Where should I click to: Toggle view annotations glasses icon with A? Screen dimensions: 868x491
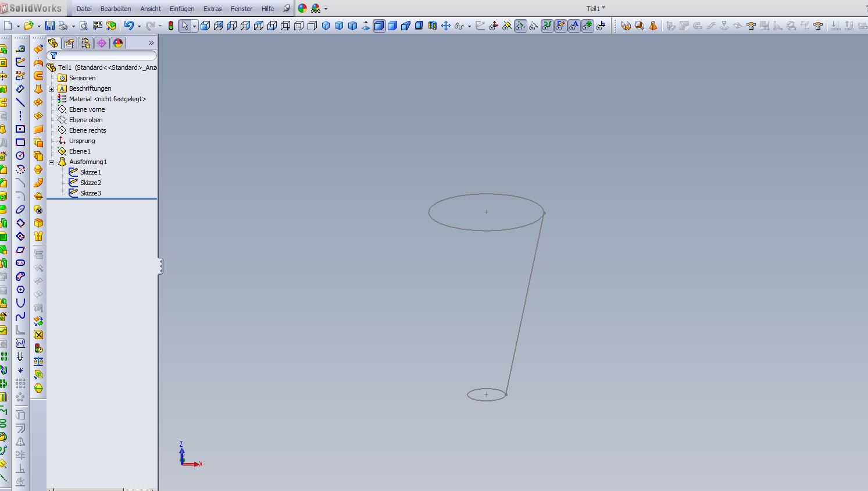(x=574, y=26)
